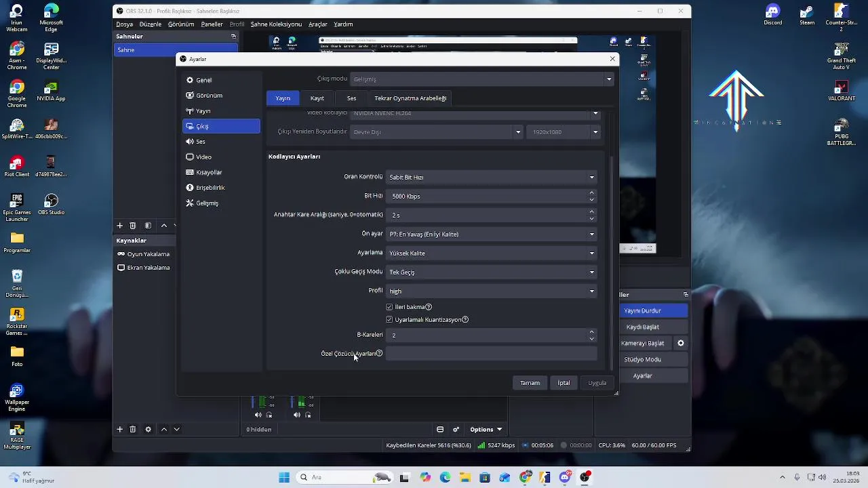This screenshot has width=868, height=488.
Task: Delete selected source using Kaynaklar trash icon
Action: [x=132, y=429]
